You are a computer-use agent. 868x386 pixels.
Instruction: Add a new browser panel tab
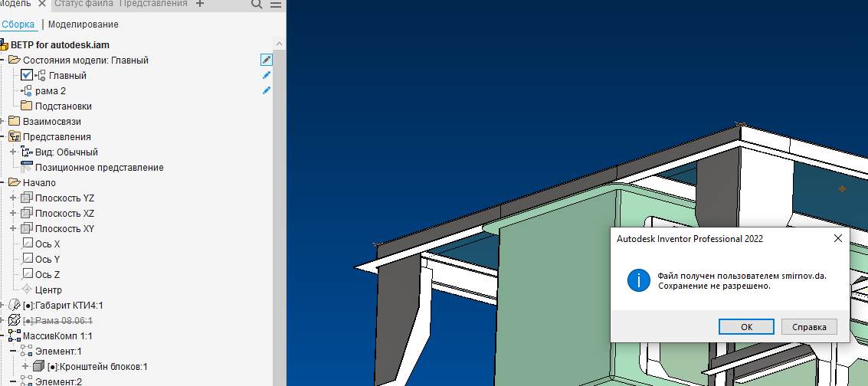point(201,3)
